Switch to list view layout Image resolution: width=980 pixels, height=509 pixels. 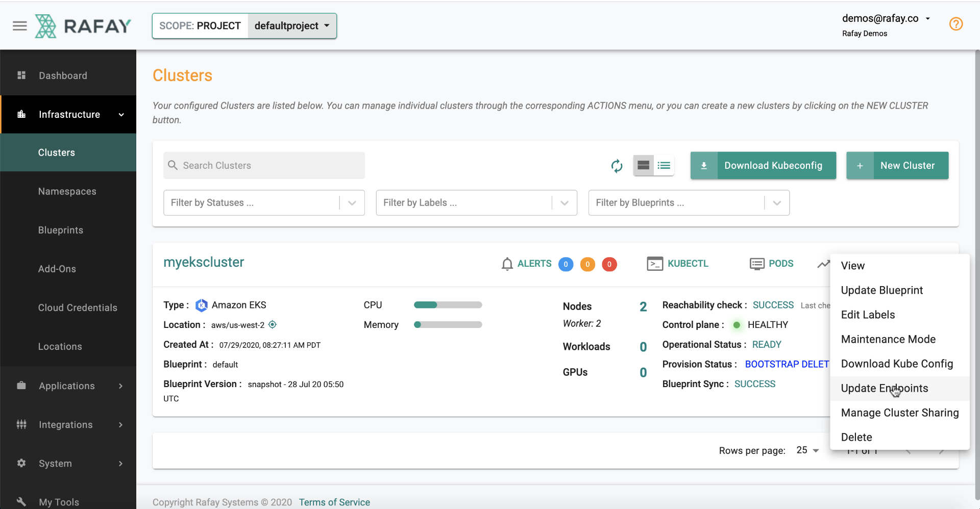point(664,165)
